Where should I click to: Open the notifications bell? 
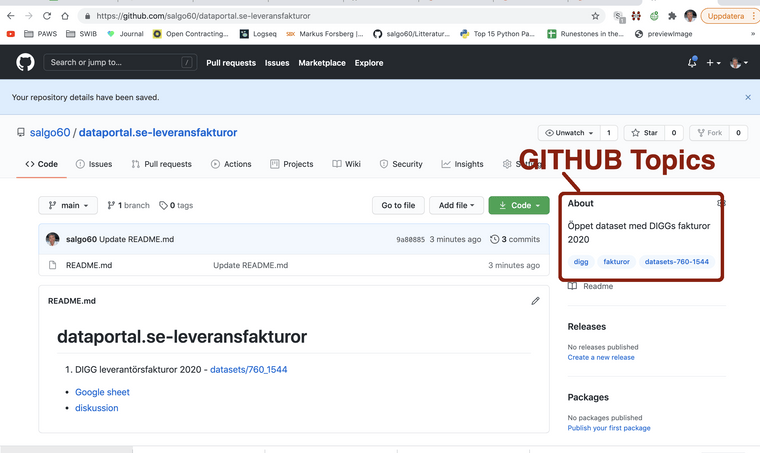coord(691,62)
